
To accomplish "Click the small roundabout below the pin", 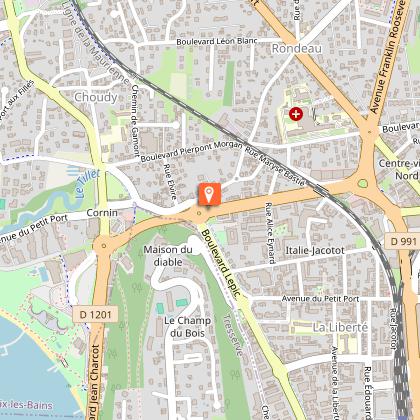I will pos(199,213).
